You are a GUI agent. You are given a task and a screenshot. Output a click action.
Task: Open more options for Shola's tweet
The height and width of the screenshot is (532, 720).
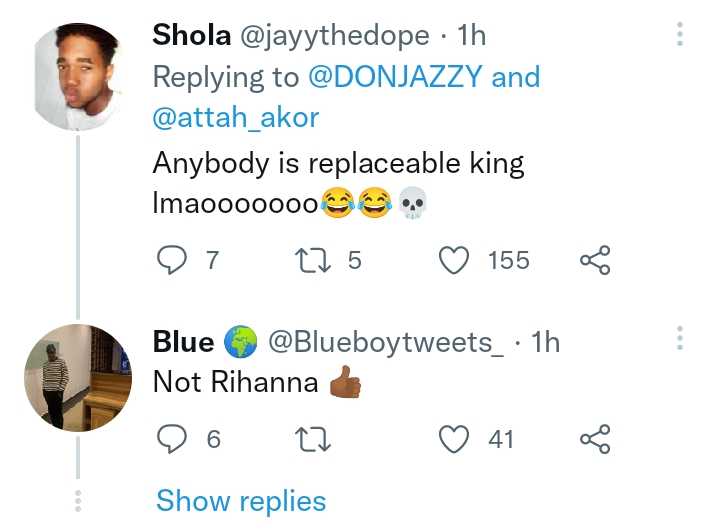[x=680, y=36]
